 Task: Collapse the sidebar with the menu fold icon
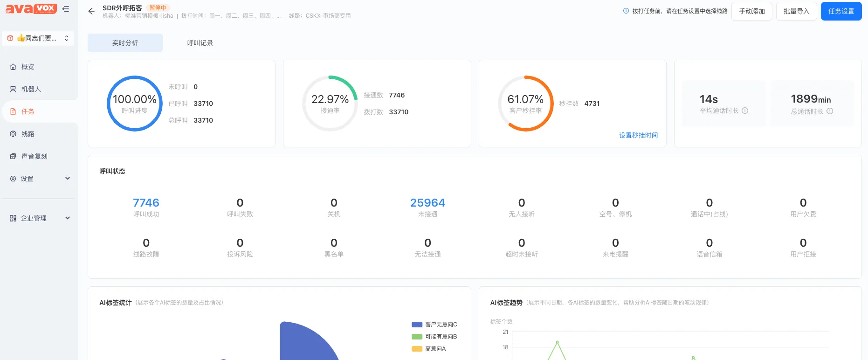click(66, 9)
